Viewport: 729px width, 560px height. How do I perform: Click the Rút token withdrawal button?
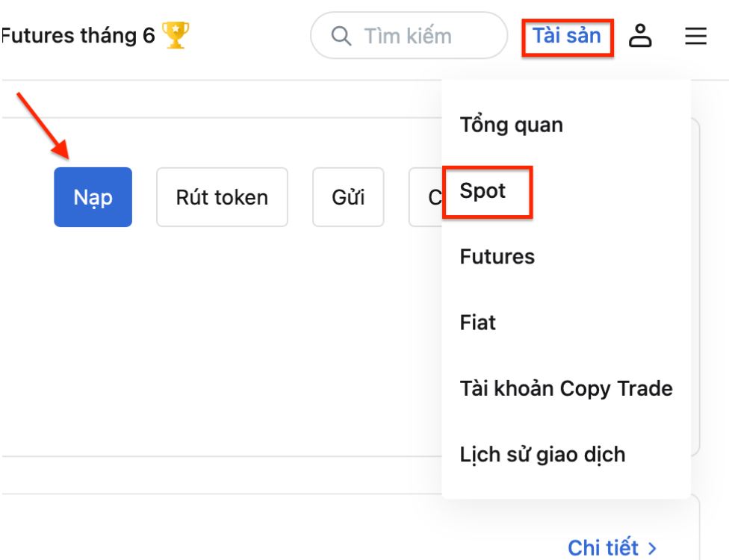pyautogui.click(x=222, y=197)
